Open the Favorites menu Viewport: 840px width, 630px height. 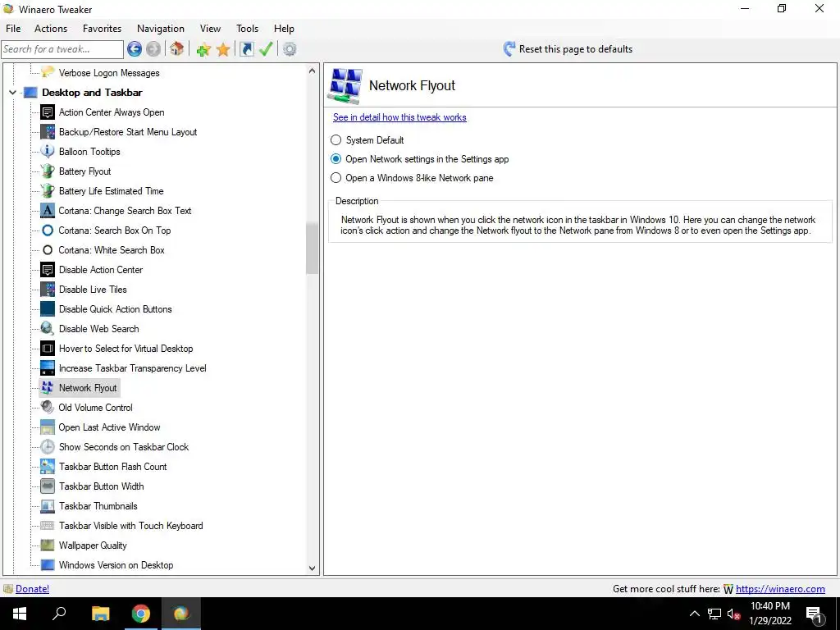tap(102, 29)
